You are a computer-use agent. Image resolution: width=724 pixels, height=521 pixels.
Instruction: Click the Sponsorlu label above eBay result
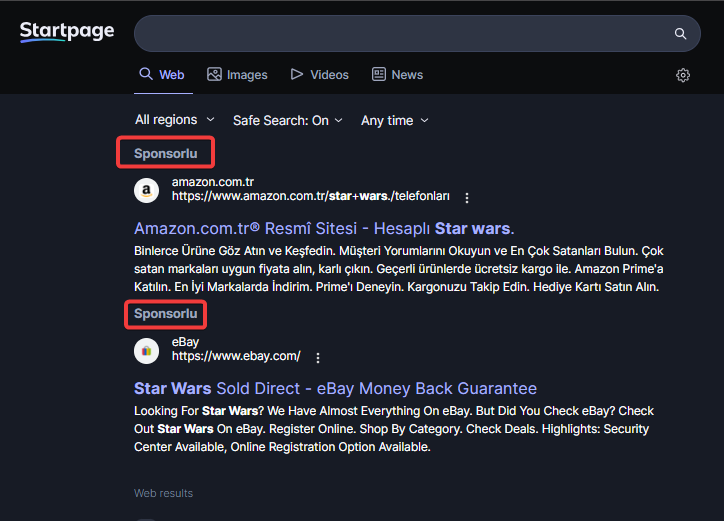[x=165, y=314]
